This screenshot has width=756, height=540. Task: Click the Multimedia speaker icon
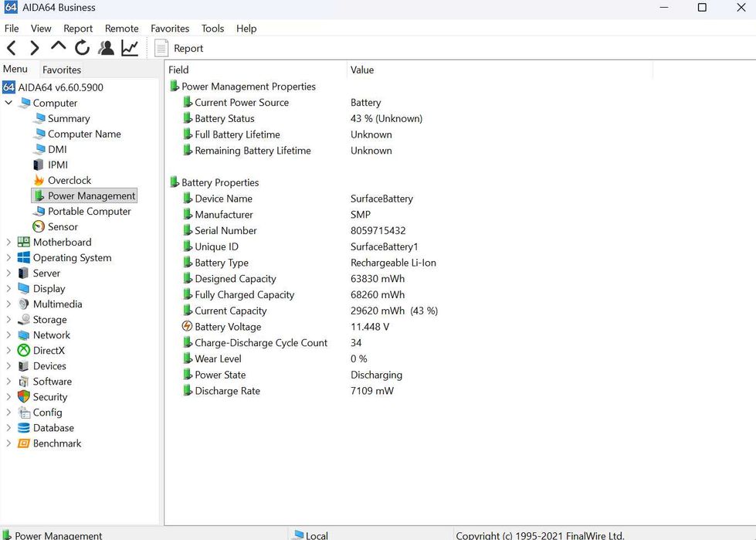24,304
